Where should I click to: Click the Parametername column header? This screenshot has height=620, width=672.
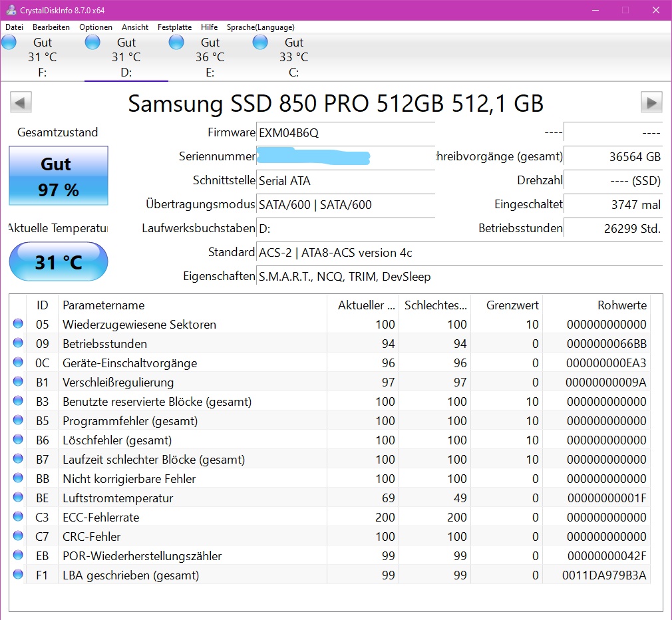coord(192,305)
